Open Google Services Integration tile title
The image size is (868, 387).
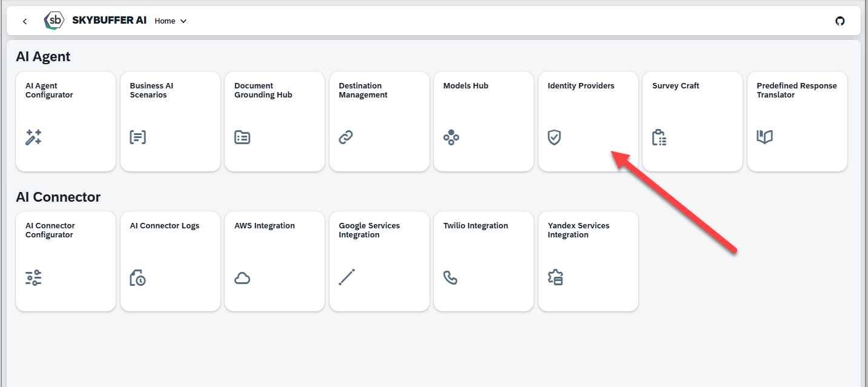369,230
